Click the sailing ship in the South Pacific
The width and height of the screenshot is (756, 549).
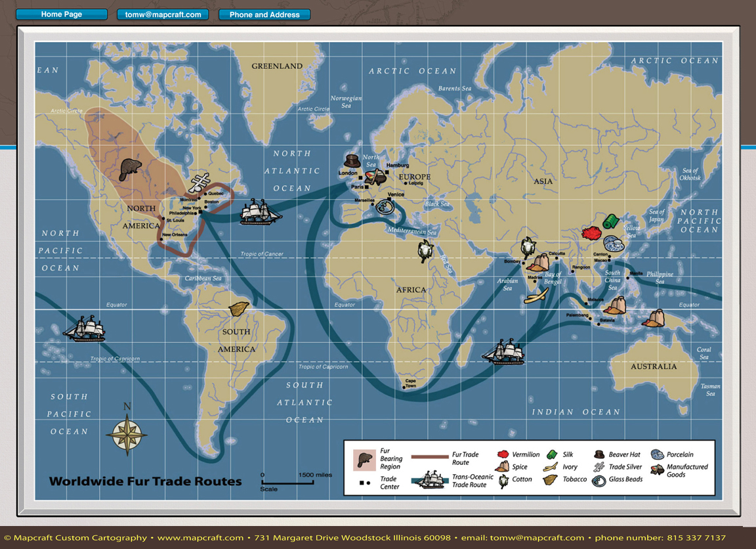click(85, 328)
